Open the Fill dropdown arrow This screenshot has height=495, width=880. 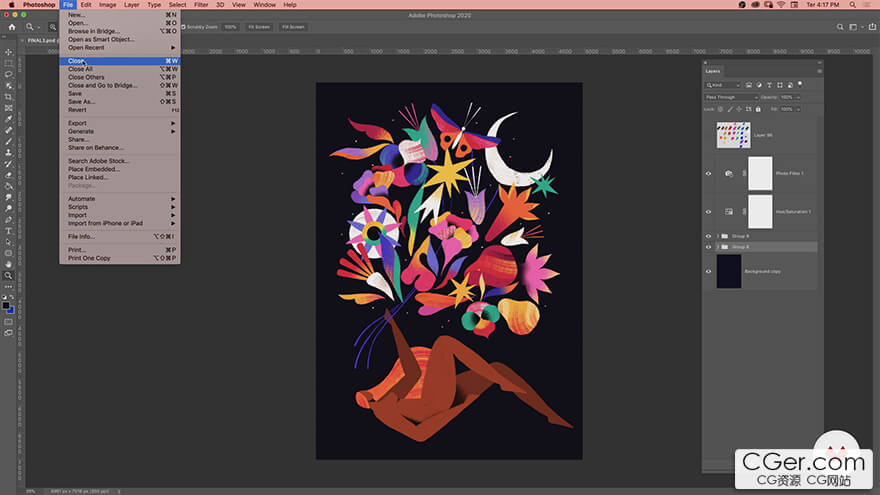click(798, 109)
